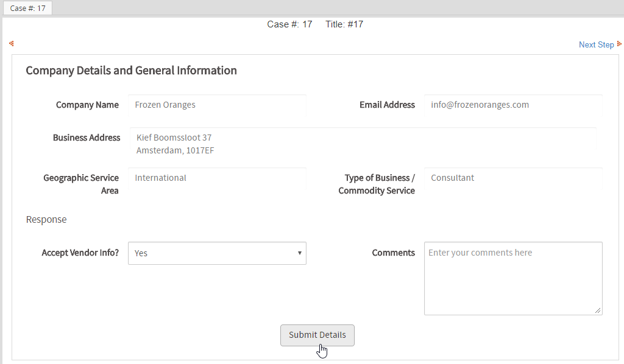Click the Email Address label
Screen dimensions: 624x364
pos(387,105)
